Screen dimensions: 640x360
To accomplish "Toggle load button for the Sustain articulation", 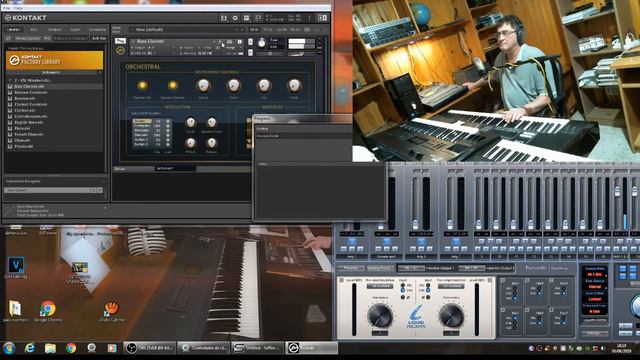I will coord(167,121).
